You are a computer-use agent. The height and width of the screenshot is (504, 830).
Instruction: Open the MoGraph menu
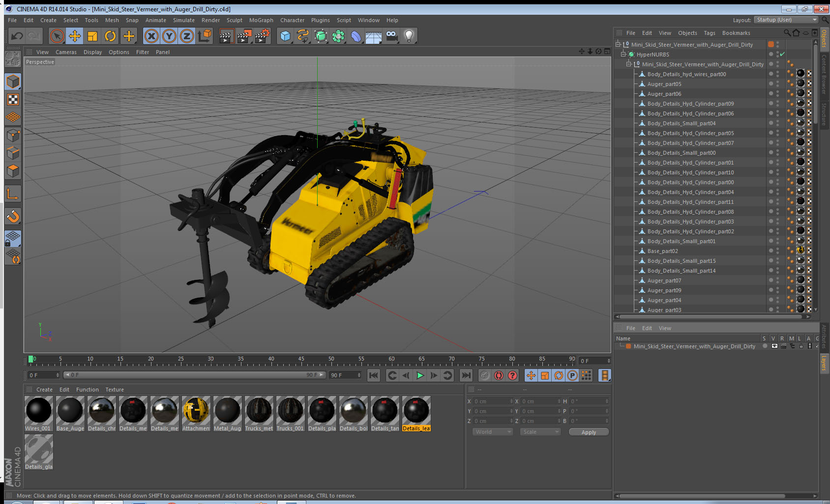261,20
